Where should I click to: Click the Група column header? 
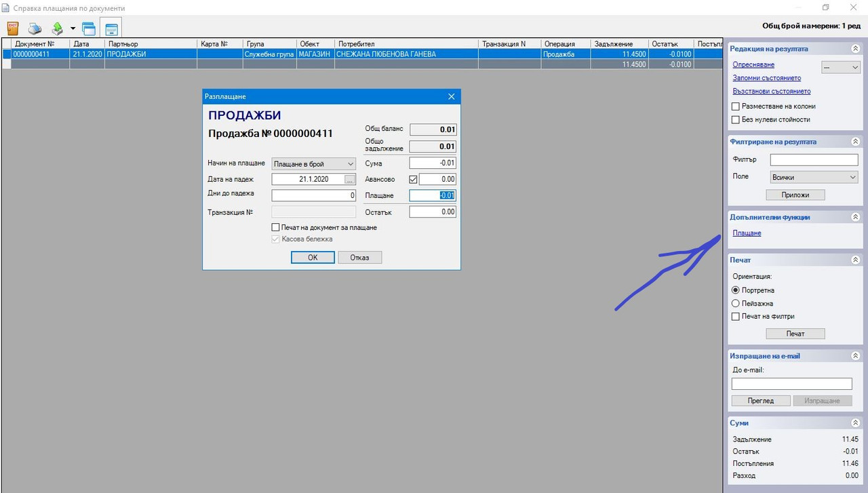click(x=270, y=44)
